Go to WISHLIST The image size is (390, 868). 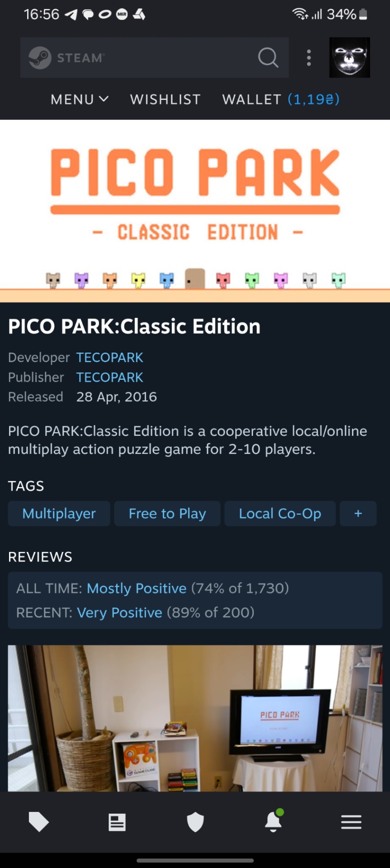pos(166,99)
